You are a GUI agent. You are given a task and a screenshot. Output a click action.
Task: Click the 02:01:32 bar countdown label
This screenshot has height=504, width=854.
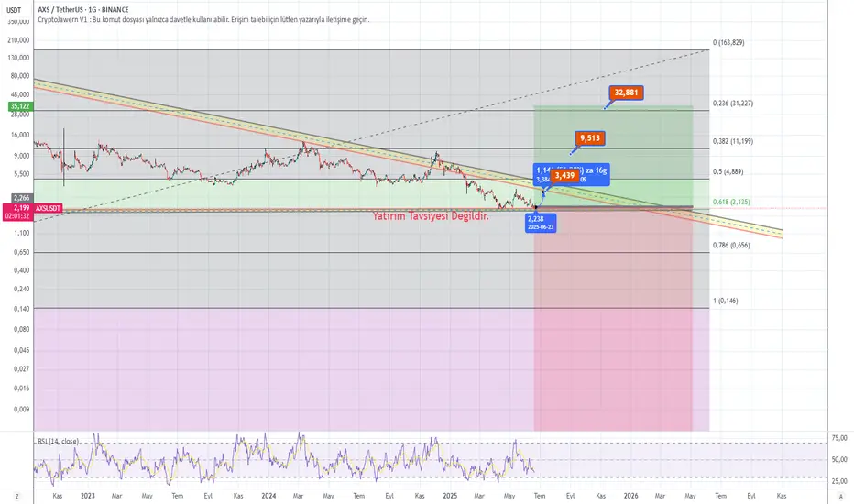tap(17, 216)
